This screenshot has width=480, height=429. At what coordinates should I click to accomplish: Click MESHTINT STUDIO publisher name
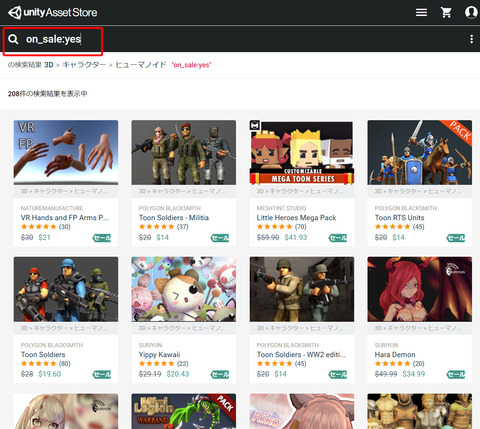coord(281,208)
